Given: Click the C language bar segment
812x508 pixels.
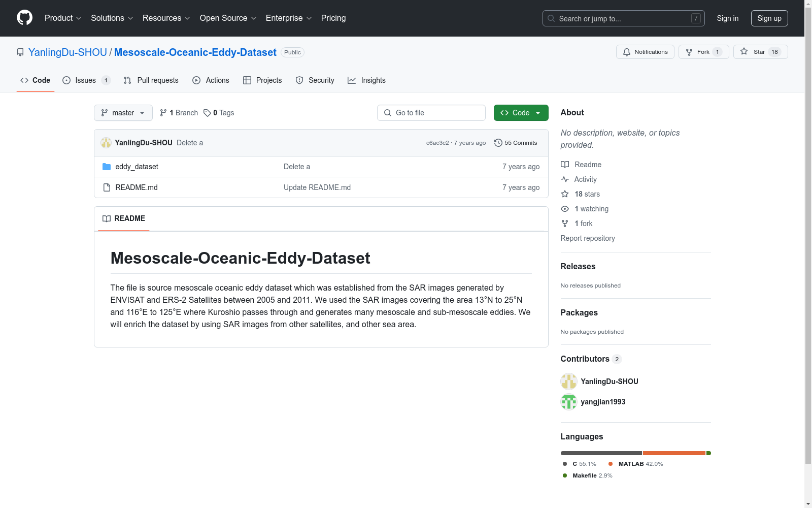Looking at the screenshot, I should point(601,453).
